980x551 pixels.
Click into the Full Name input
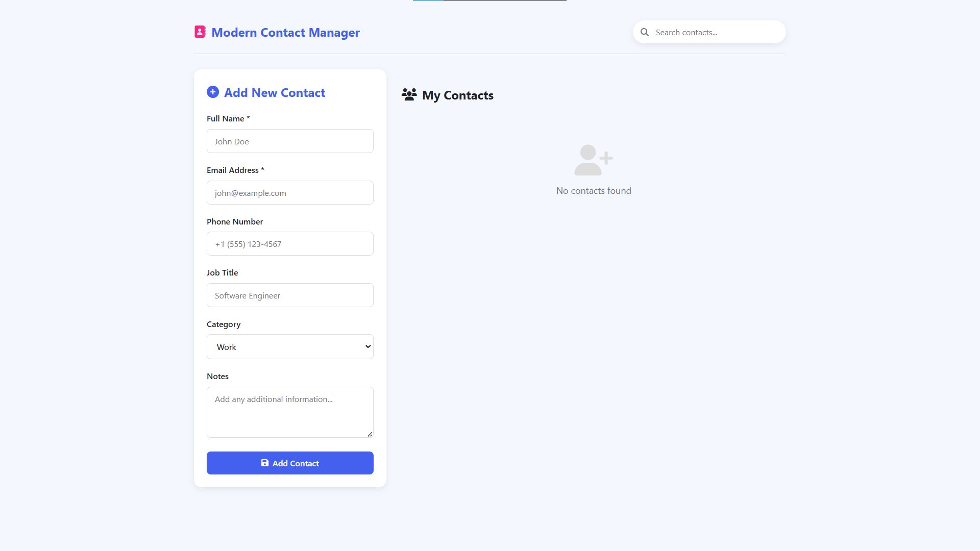pyautogui.click(x=290, y=141)
